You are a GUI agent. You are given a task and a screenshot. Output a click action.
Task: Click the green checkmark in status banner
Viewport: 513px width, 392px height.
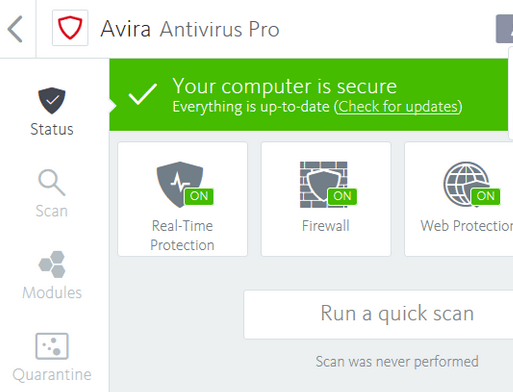pyautogui.click(x=143, y=94)
